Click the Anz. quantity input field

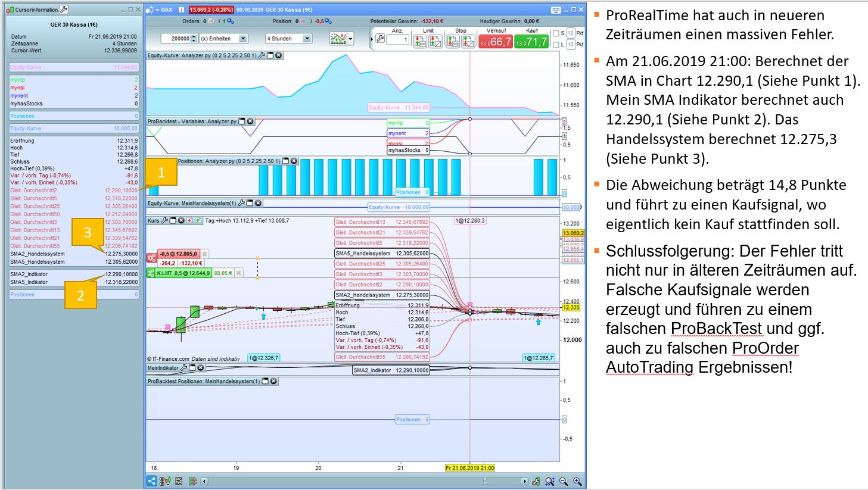pos(397,40)
